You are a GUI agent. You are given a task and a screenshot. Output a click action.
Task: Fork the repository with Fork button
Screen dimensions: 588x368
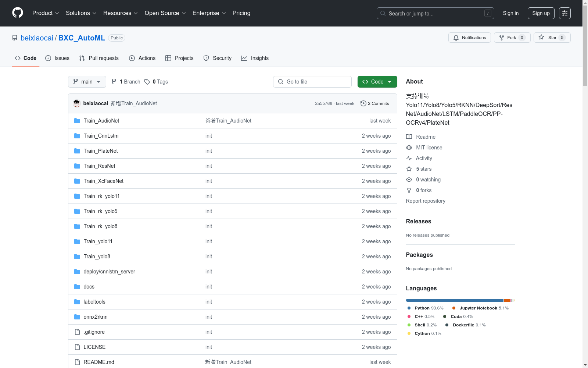point(512,38)
